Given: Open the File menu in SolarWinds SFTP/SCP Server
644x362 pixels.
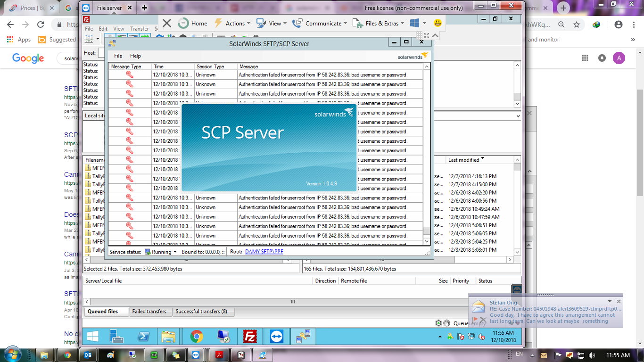Looking at the screenshot, I should [x=118, y=56].
